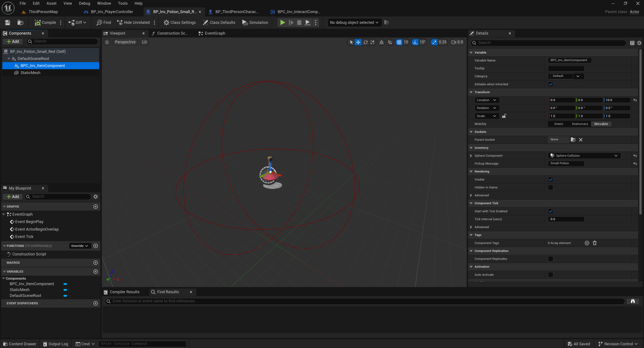Open the Override functions dropdown
644x348 pixels.
[x=79, y=246]
